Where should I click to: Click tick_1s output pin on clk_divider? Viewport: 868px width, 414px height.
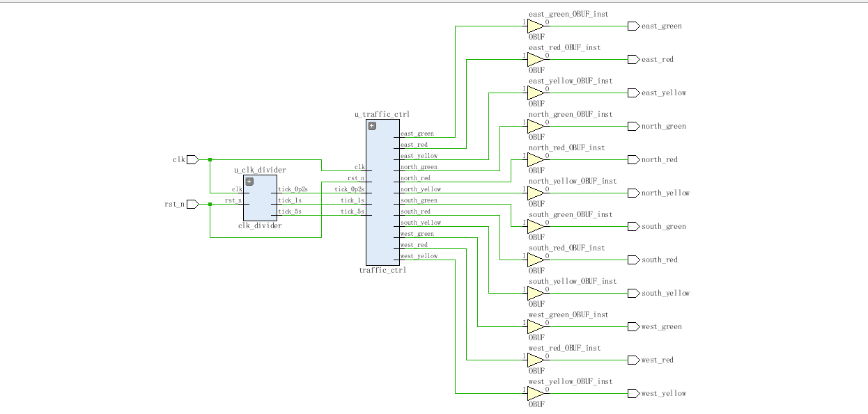(290, 200)
